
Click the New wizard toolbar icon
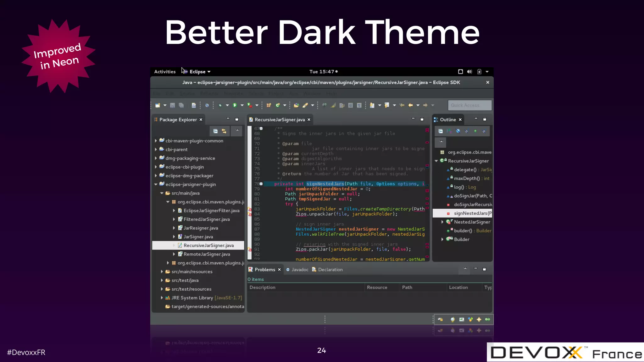[158, 105]
